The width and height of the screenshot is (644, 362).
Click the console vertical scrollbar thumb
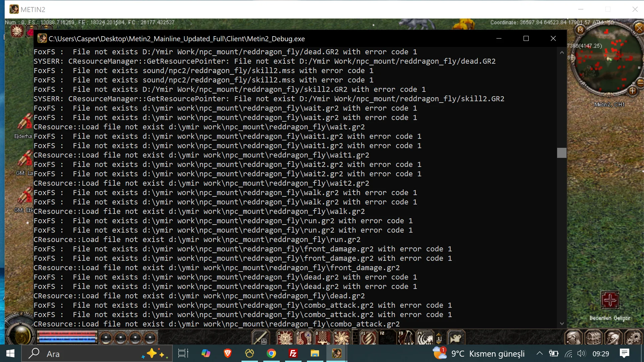pos(561,153)
